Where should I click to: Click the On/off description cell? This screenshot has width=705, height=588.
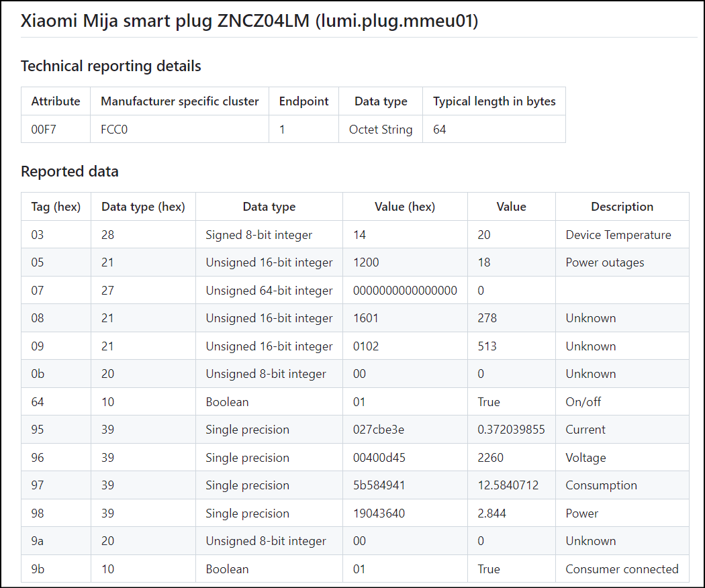tap(583, 402)
